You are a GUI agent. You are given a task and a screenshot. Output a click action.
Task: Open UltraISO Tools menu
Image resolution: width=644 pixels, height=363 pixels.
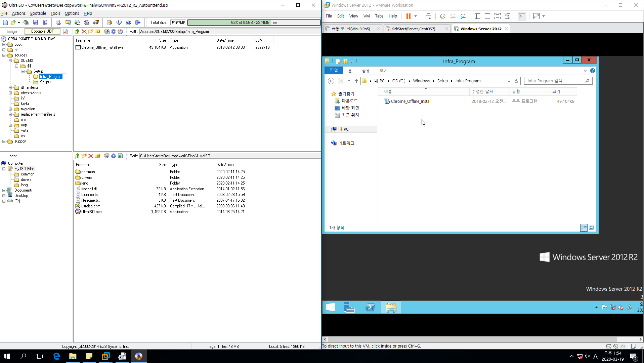coord(55,13)
